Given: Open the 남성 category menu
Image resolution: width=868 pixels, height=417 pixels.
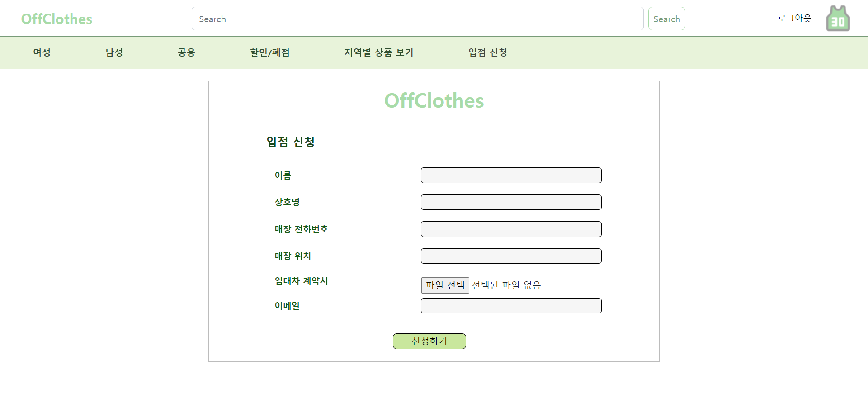Looking at the screenshot, I should (113, 52).
